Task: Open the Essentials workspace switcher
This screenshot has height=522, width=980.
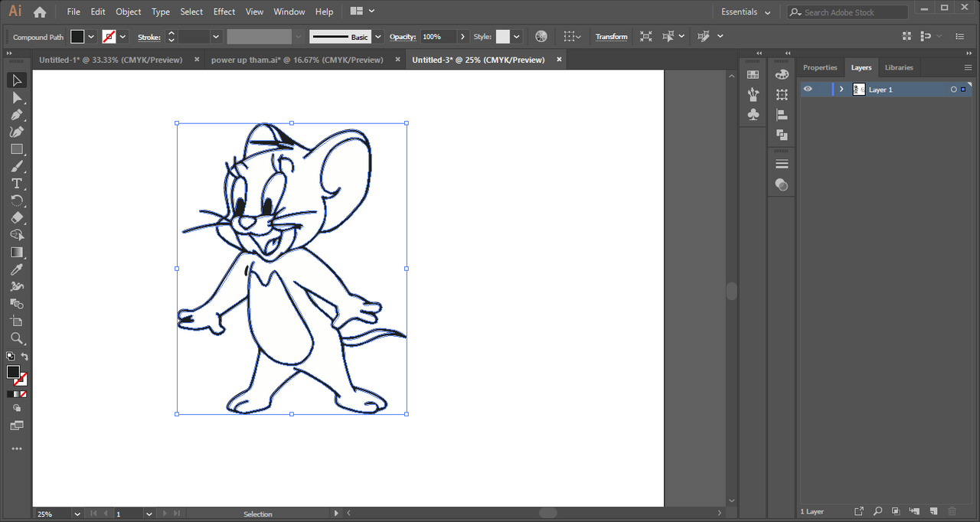Action: pyautogui.click(x=746, y=12)
